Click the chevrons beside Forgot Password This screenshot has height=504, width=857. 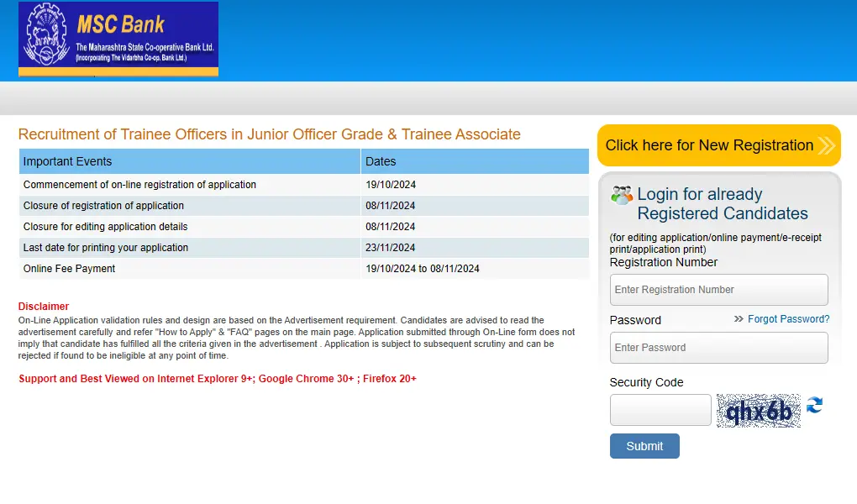click(x=739, y=319)
